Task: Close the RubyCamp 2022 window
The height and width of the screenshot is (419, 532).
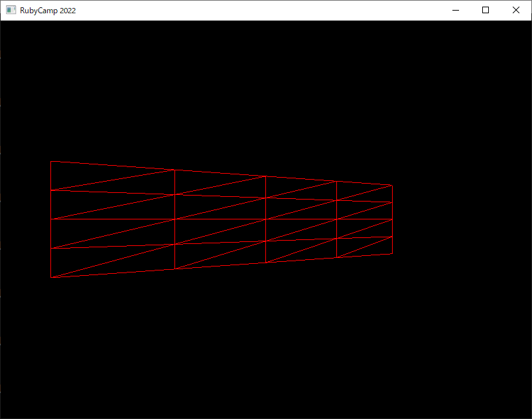Action: tap(515, 10)
